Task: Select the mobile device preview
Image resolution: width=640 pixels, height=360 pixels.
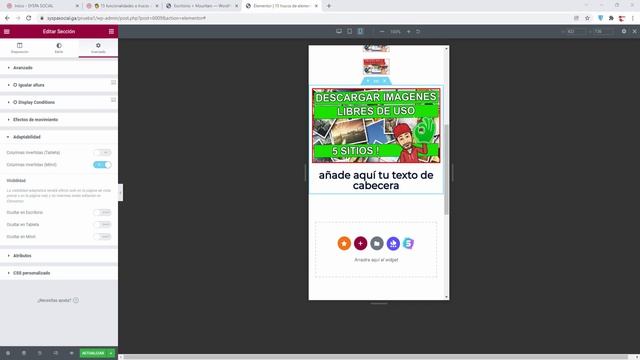Action: click(360, 31)
